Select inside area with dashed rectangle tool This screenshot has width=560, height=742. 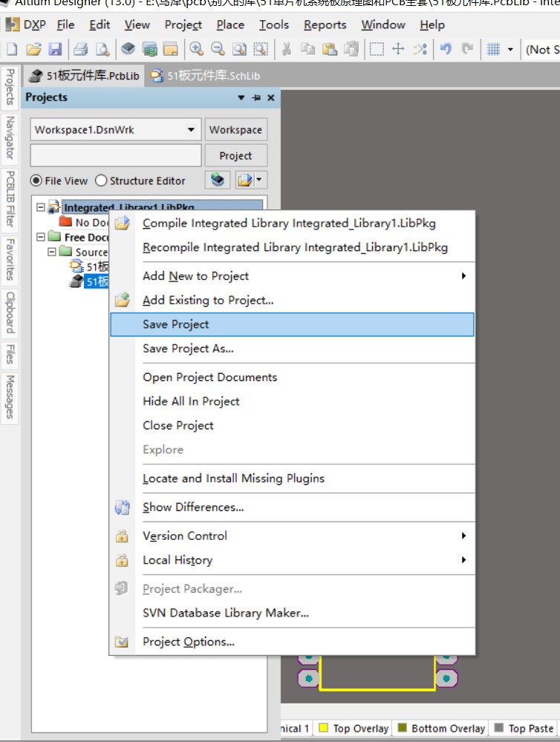pyautogui.click(x=377, y=49)
